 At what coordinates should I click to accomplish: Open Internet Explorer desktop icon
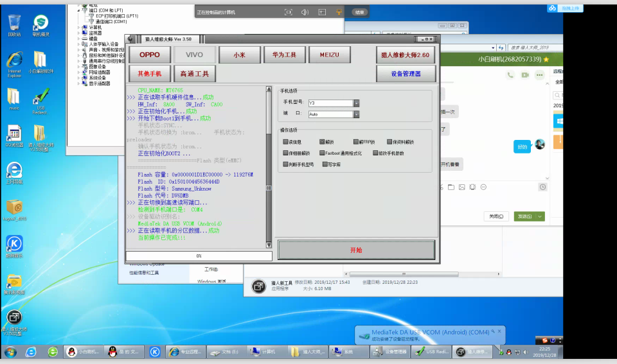(x=14, y=64)
